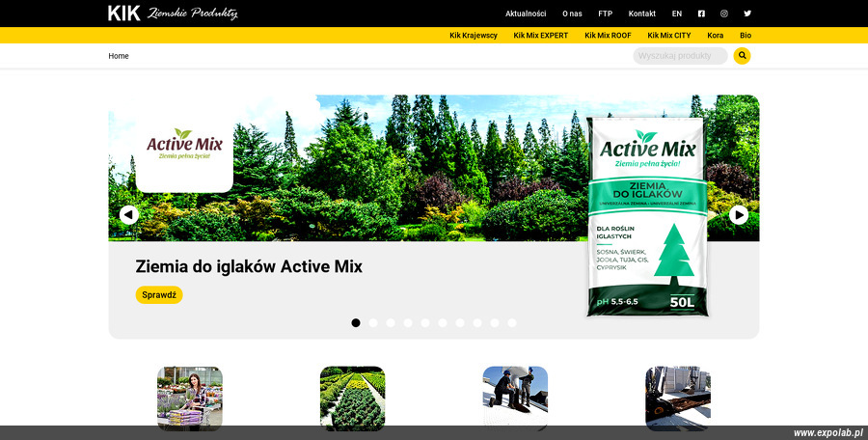
Task: Click the yellow search magnifier button
Action: point(742,56)
